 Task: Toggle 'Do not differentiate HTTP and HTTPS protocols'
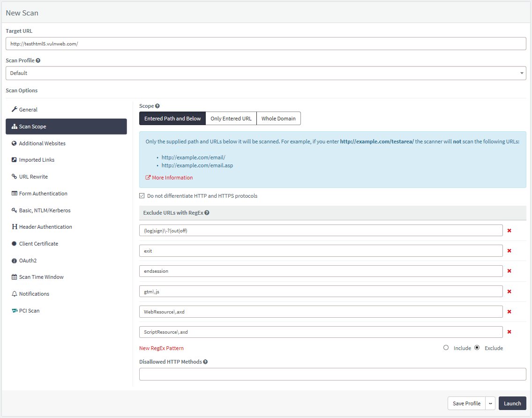pos(142,196)
